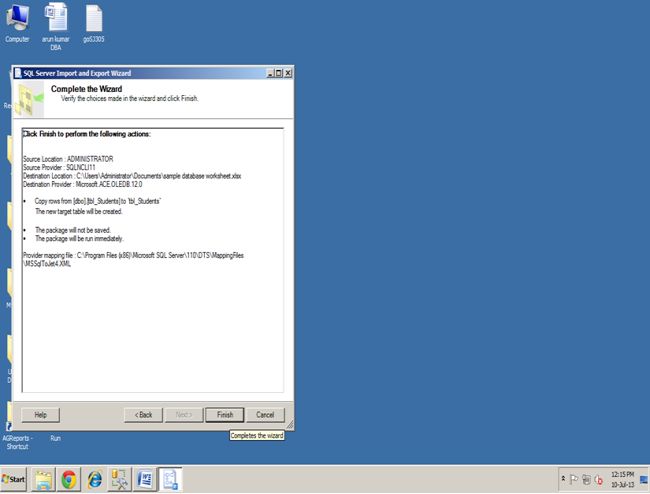Show hidden system tray icons
Screen dimensions: 650x494
coord(563,478)
